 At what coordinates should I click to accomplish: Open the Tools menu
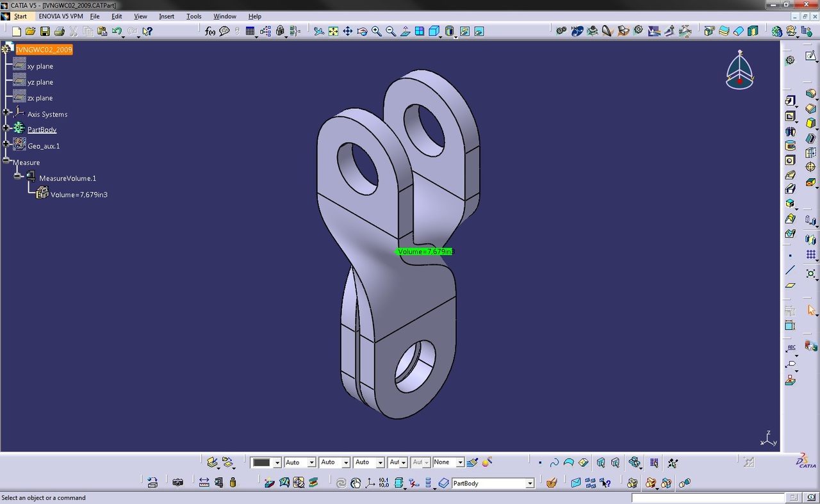click(x=193, y=16)
